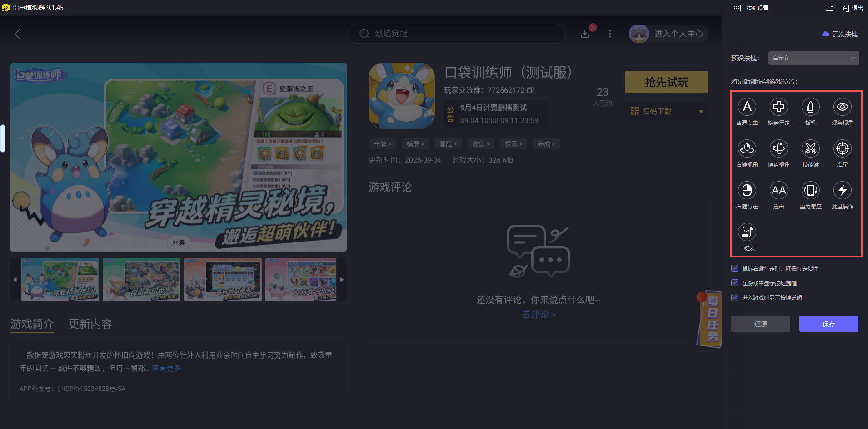Select the 一键宏 macro icon
This screenshot has width=868, height=429.
pos(747,232)
